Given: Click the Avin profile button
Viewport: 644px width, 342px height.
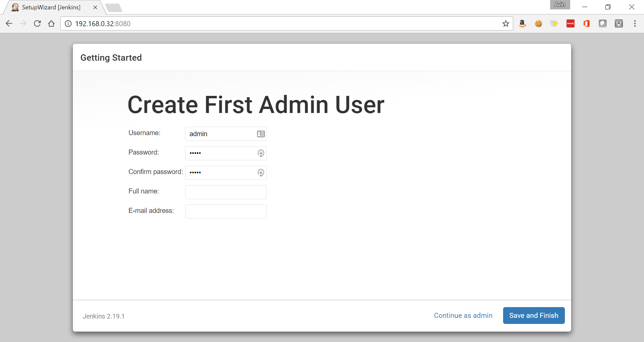Looking at the screenshot, I should 560,5.
